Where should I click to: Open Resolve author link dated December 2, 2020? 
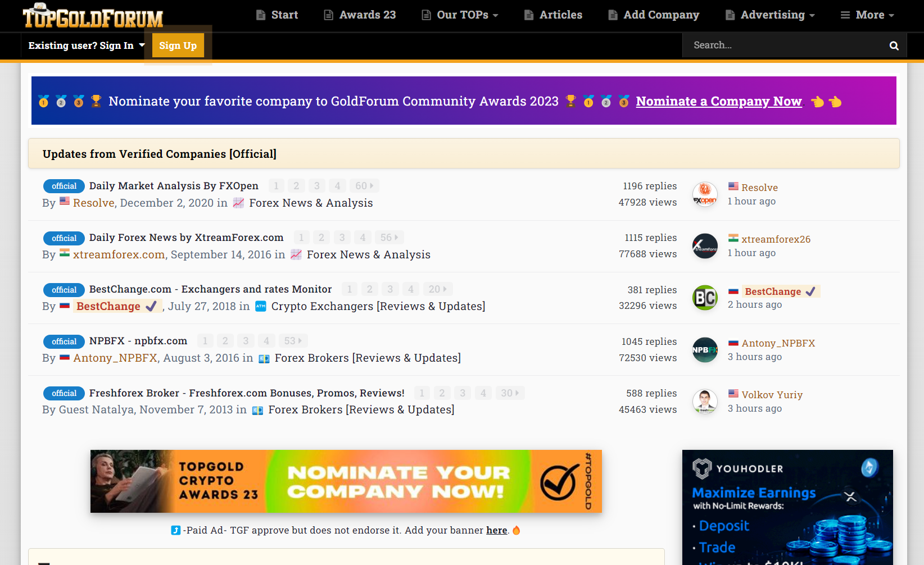[94, 203]
